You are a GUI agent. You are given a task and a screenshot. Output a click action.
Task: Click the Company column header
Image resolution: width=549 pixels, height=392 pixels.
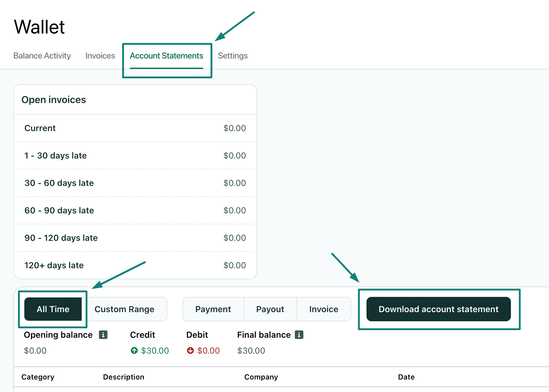(261, 377)
